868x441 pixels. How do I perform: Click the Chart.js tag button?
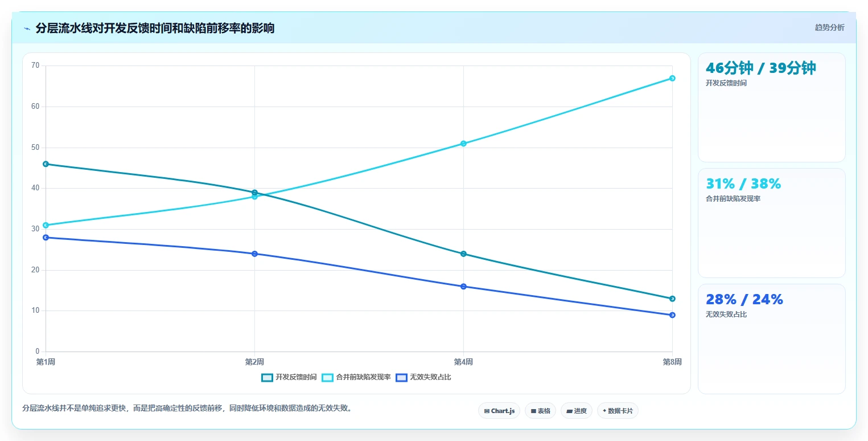pyautogui.click(x=499, y=411)
